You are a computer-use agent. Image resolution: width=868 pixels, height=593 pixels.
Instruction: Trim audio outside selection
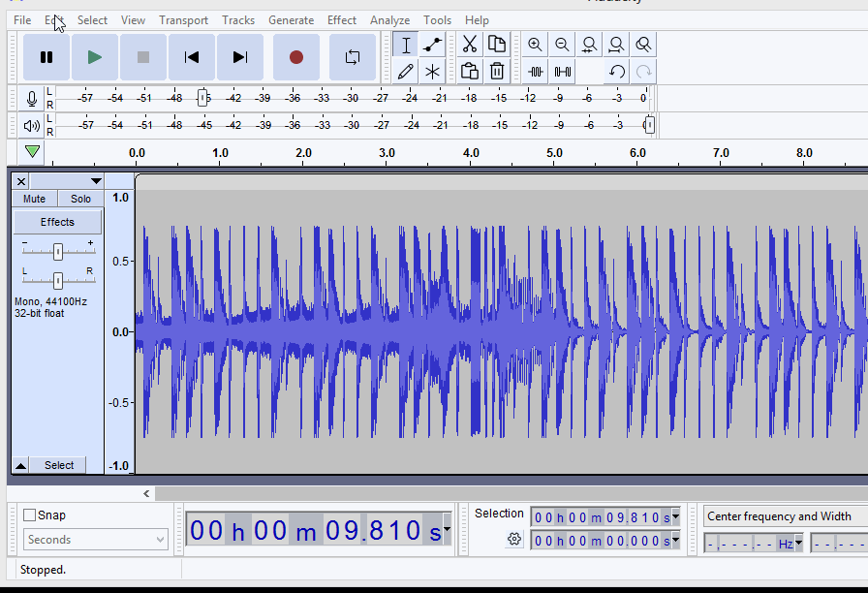tap(535, 72)
